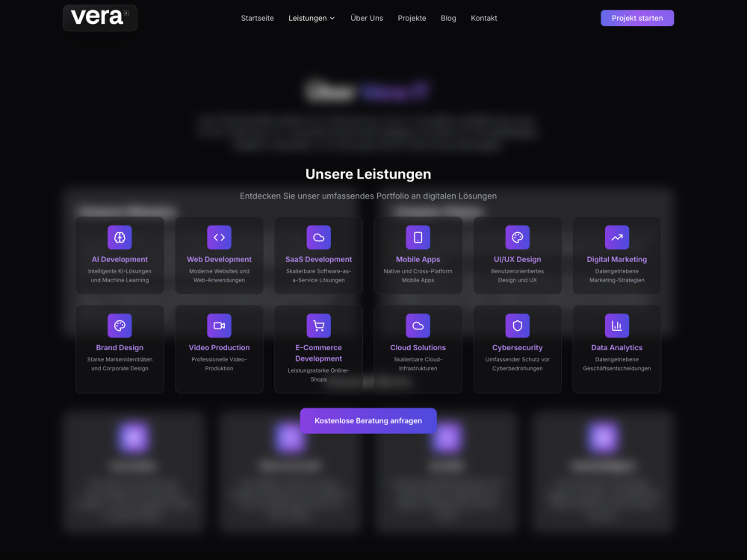The image size is (747, 560).
Task: Click the E-Commerce shopping cart icon
Action: pyautogui.click(x=319, y=326)
